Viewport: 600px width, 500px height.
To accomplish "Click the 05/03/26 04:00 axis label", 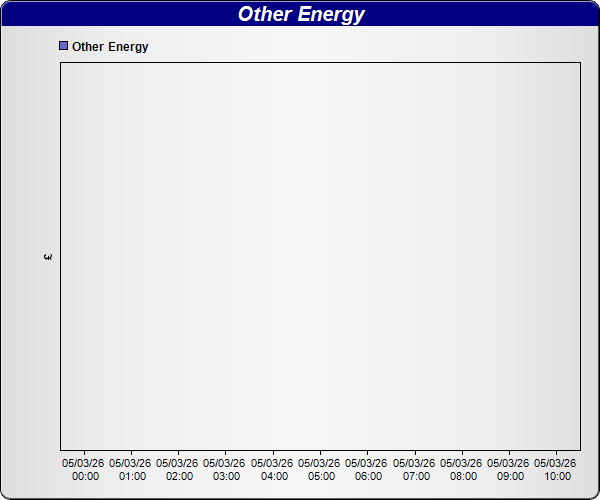I will coord(273,470).
